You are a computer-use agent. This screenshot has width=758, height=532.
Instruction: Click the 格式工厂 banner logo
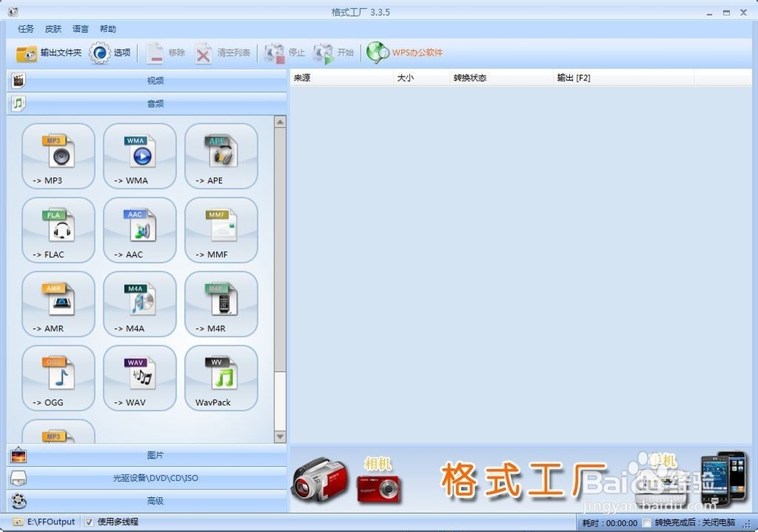(x=524, y=480)
